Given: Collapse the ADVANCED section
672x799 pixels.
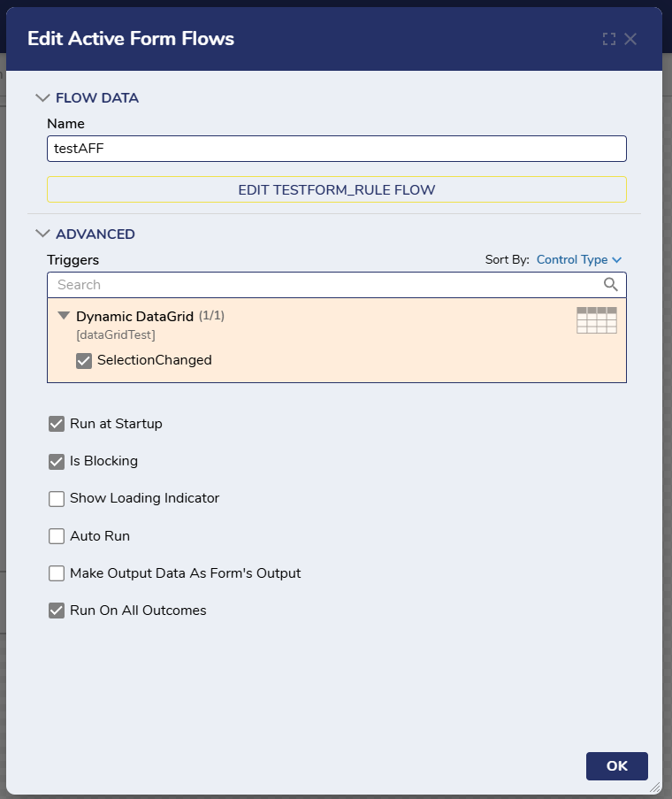Looking at the screenshot, I should (42, 234).
